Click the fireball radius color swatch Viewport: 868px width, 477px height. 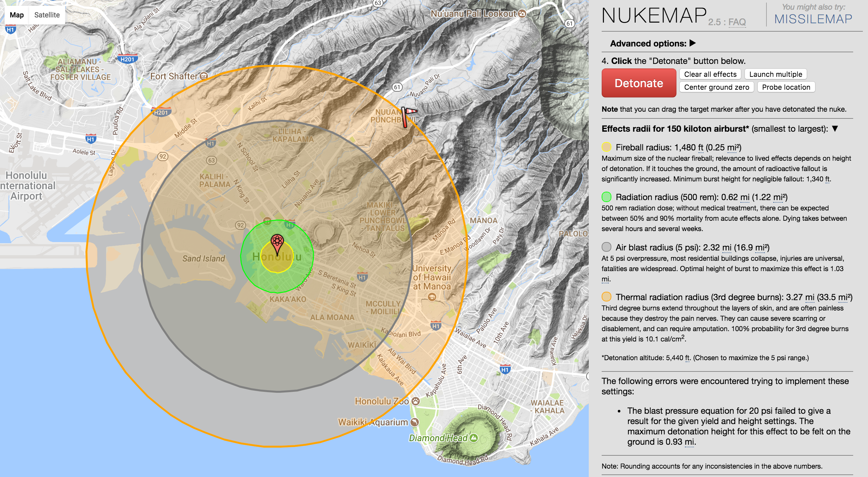607,147
